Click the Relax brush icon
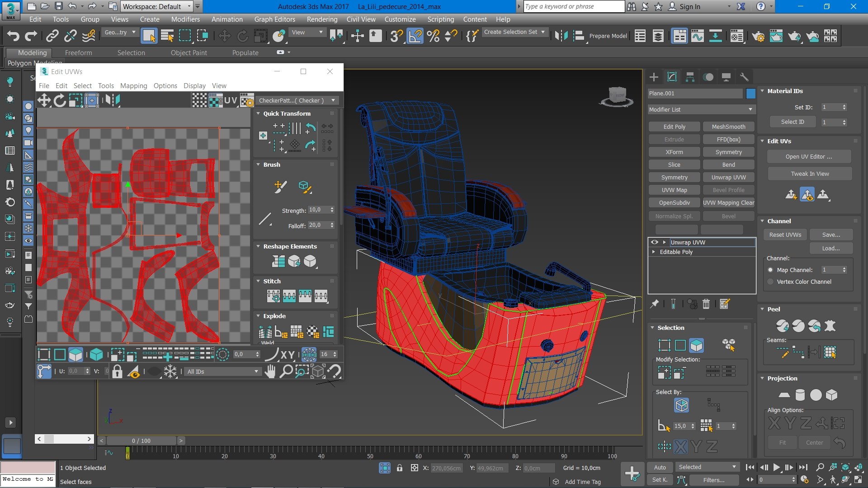Viewport: 868px width, 488px height. [x=305, y=187]
